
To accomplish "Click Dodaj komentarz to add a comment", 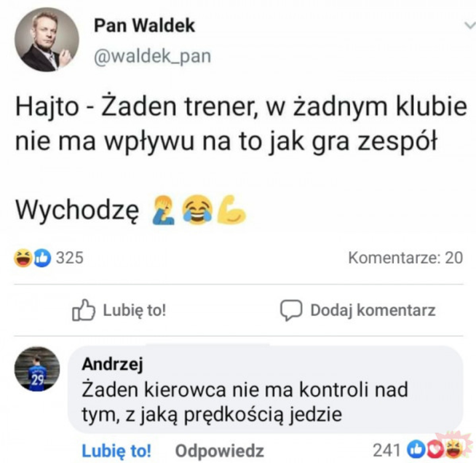I will tap(357, 310).
